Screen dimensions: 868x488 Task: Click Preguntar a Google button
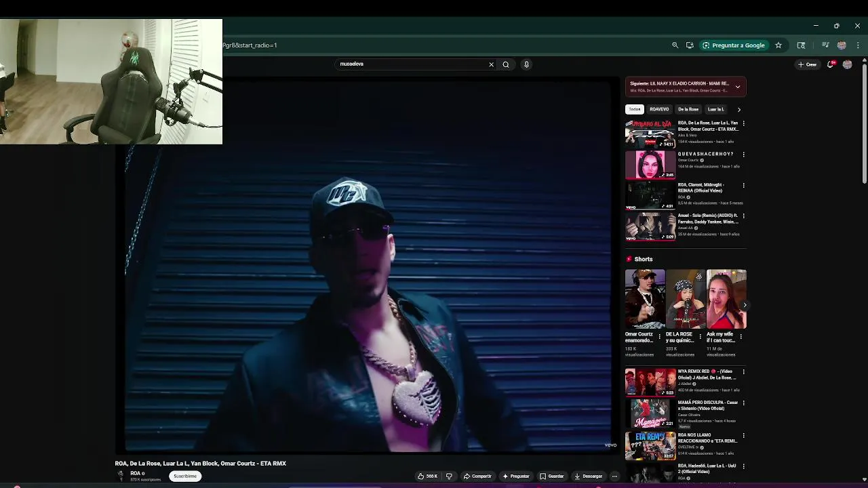tap(733, 45)
